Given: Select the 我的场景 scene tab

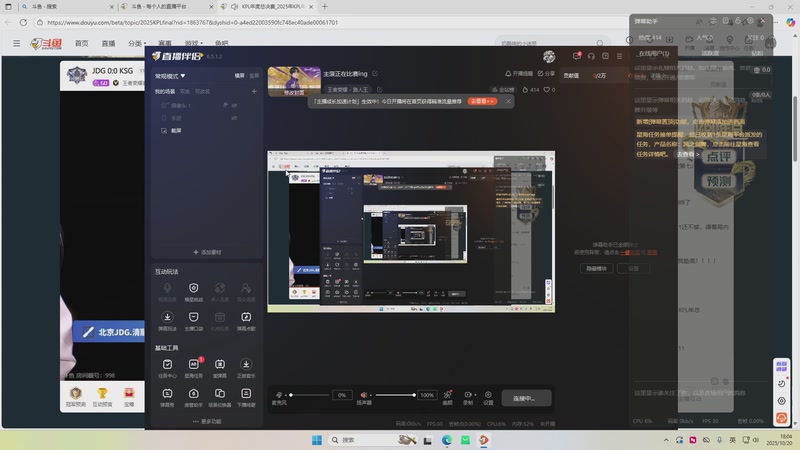Looking at the screenshot, I should pos(165,91).
